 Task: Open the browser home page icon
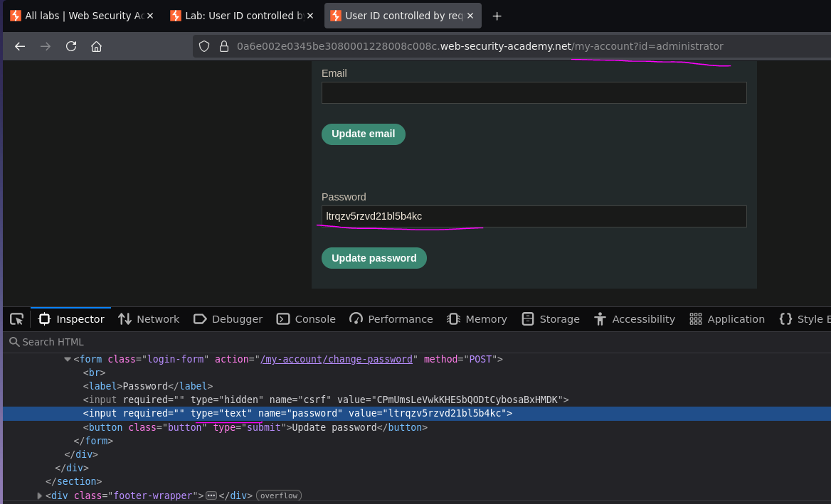96,47
